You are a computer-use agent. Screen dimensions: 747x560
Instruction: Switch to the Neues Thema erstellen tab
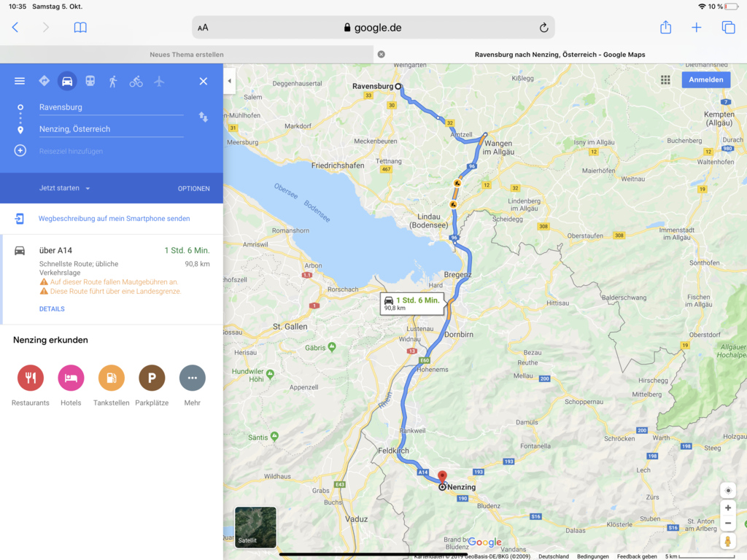coord(187,54)
